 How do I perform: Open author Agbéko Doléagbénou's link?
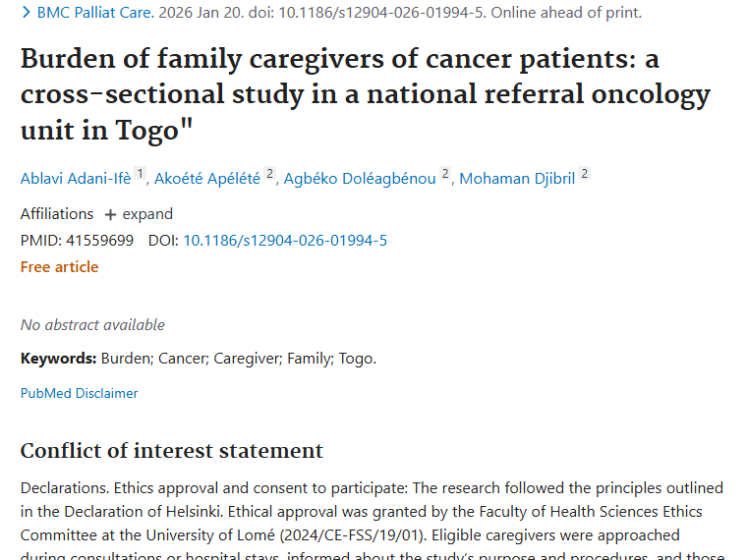click(x=360, y=178)
